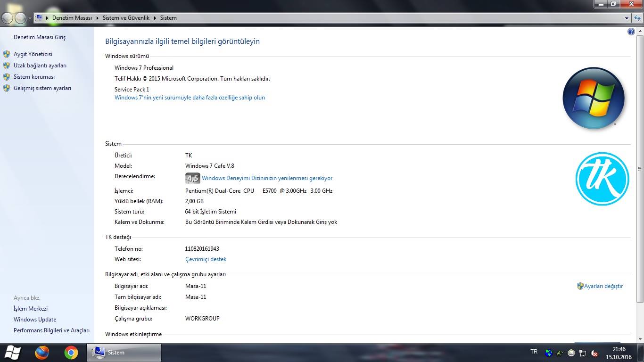Click the Model value Windows 7 Cafe V.8
Viewport: 644px width, 362px height.
[210, 166]
